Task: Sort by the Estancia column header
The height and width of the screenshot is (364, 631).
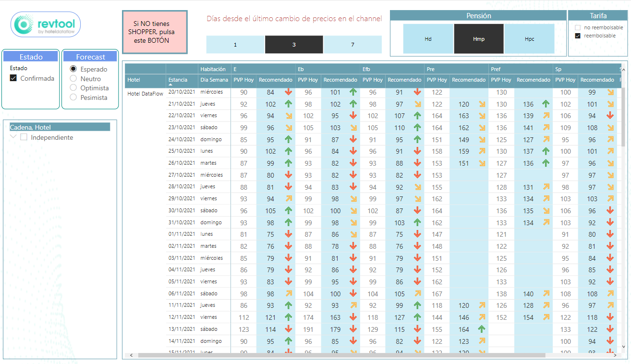Action: click(x=178, y=80)
